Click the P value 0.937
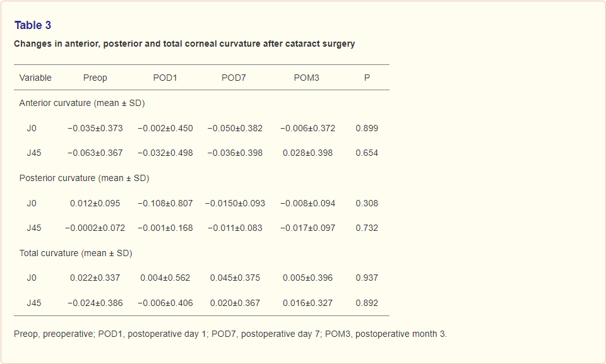 pyautogui.click(x=367, y=278)
